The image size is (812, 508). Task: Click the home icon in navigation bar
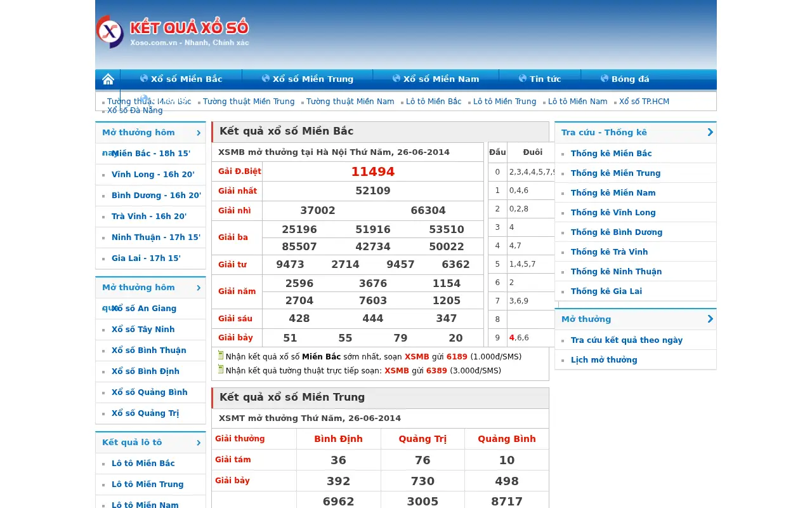108,79
